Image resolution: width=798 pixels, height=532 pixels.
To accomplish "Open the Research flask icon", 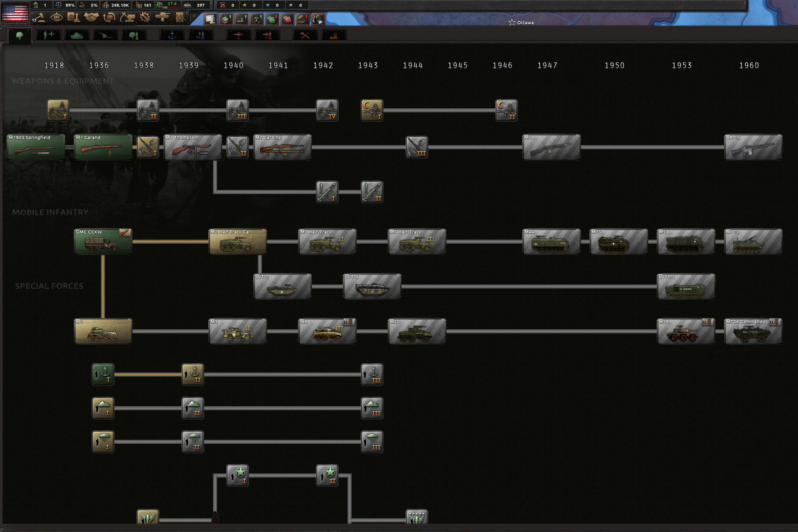I will point(74,18).
